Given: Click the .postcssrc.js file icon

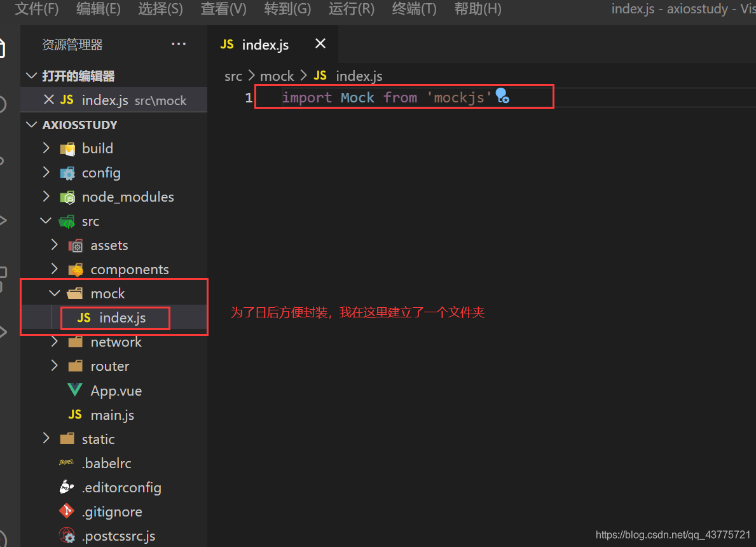Looking at the screenshot, I should coord(67,535).
